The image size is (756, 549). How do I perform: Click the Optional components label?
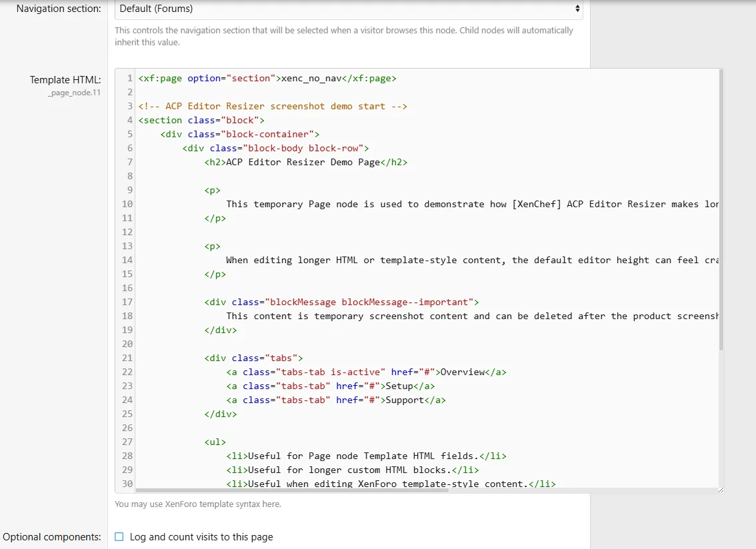click(x=51, y=536)
